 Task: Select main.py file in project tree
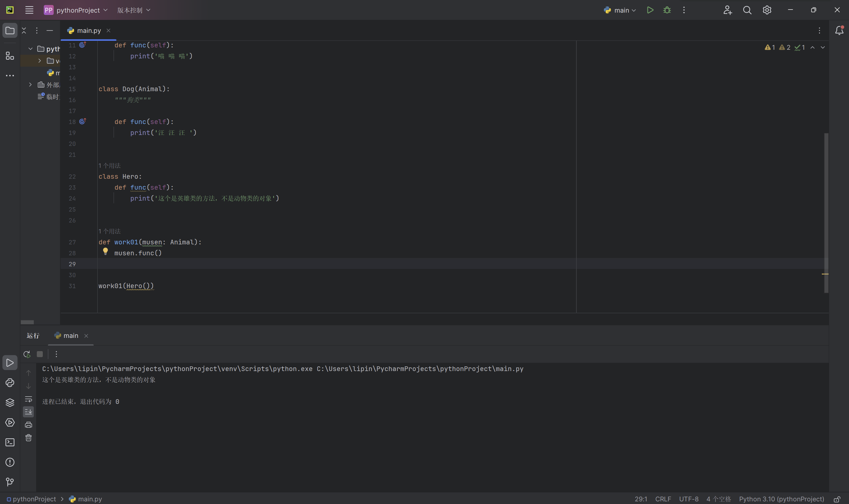pyautogui.click(x=54, y=73)
